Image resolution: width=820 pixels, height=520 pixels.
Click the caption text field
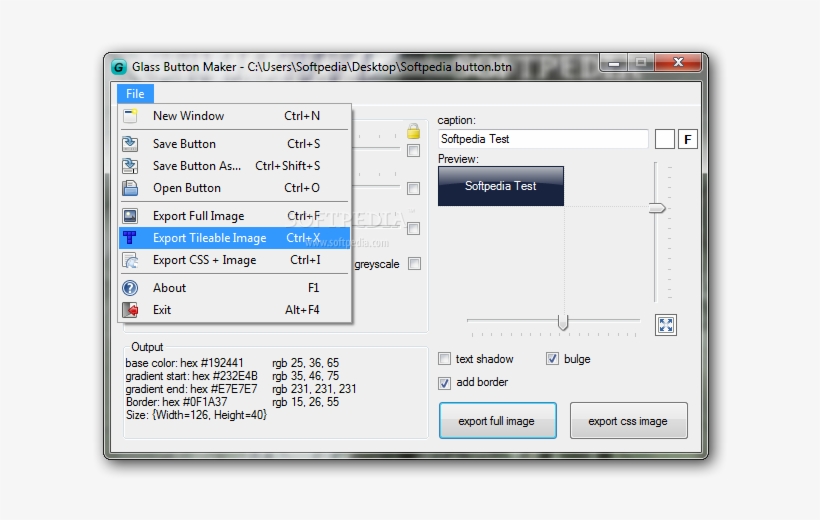(543, 139)
